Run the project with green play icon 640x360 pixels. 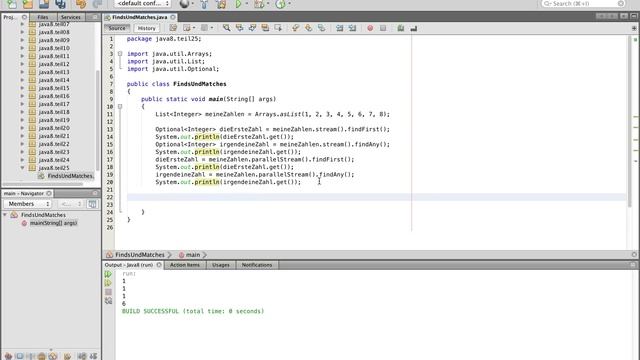(238, 4)
